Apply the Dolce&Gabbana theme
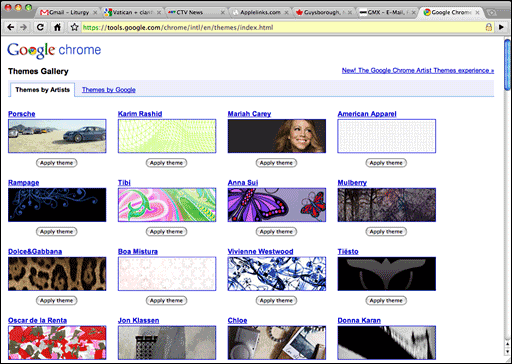Viewport: 512px width, 364px height. (x=56, y=300)
